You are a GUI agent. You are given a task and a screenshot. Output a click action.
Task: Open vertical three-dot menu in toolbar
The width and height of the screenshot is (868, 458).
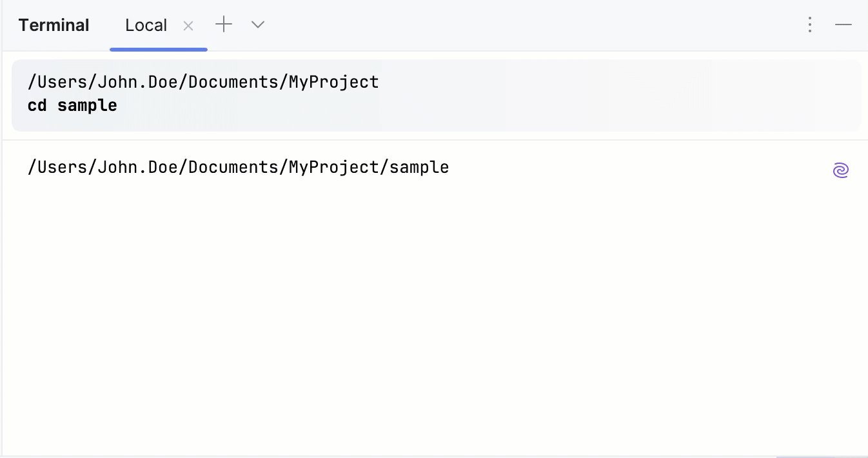coord(809,25)
